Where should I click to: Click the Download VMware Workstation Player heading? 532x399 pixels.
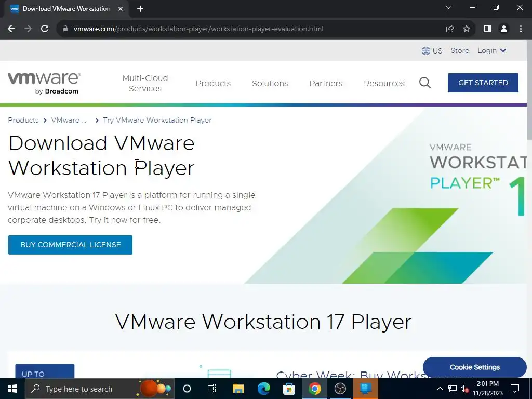pos(101,155)
